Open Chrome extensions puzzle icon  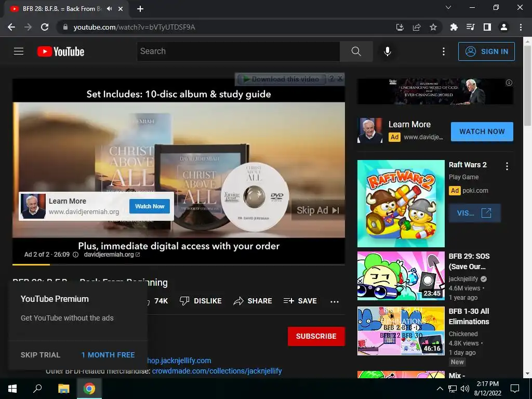tap(454, 27)
